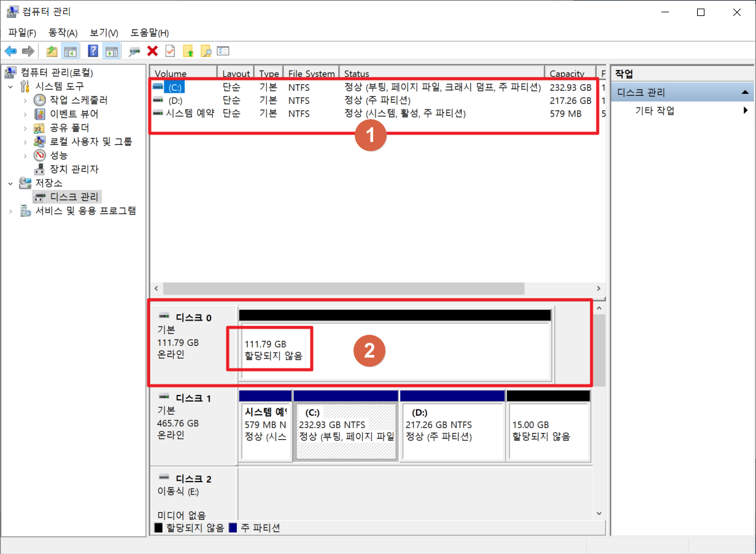Sort by the File System column header

(x=312, y=72)
